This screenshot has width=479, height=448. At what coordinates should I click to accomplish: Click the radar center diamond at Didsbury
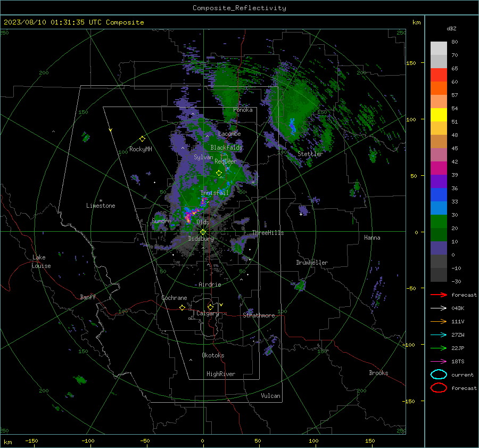click(x=203, y=232)
